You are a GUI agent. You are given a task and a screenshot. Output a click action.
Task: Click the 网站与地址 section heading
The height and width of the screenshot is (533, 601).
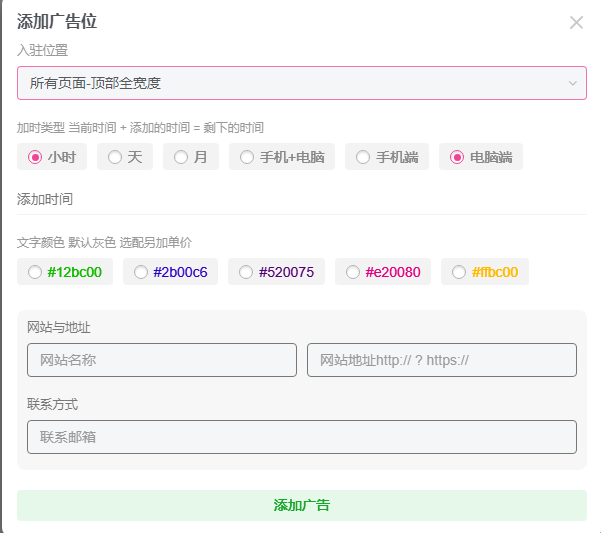coord(59,327)
